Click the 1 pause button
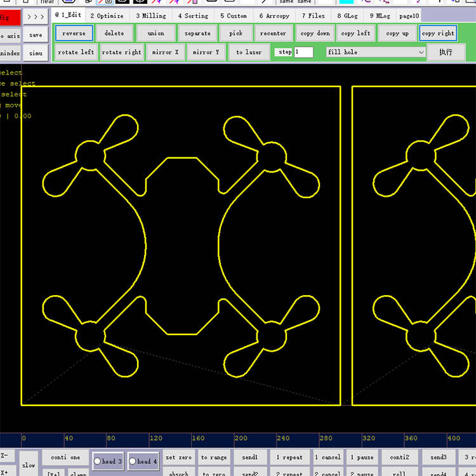Image resolution: width=476 pixels, height=476 pixels. click(361, 457)
